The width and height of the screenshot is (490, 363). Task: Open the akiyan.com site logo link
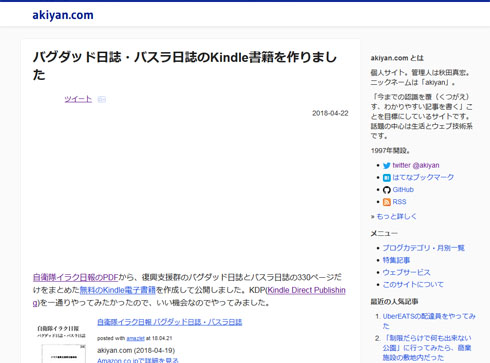(x=63, y=15)
